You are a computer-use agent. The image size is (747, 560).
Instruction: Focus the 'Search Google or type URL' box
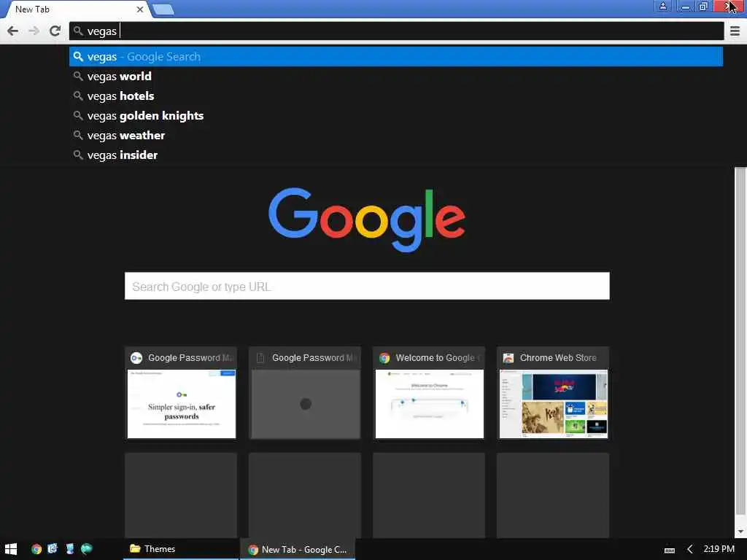[x=367, y=286]
